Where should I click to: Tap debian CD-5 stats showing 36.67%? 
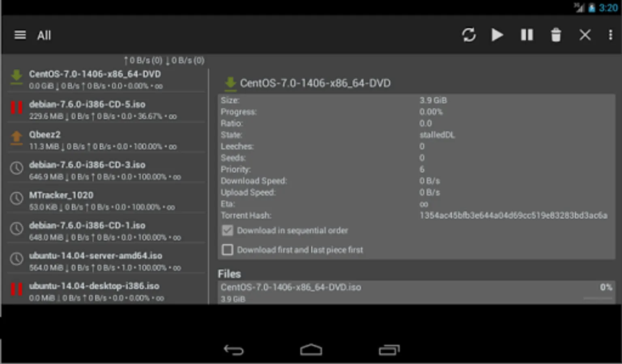click(x=103, y=116)
